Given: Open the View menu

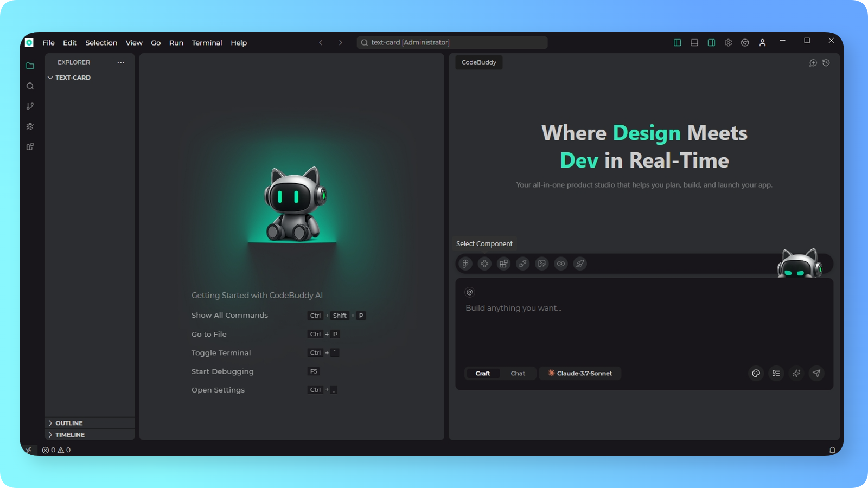Looking at the screenshot, I should [134, 43].
